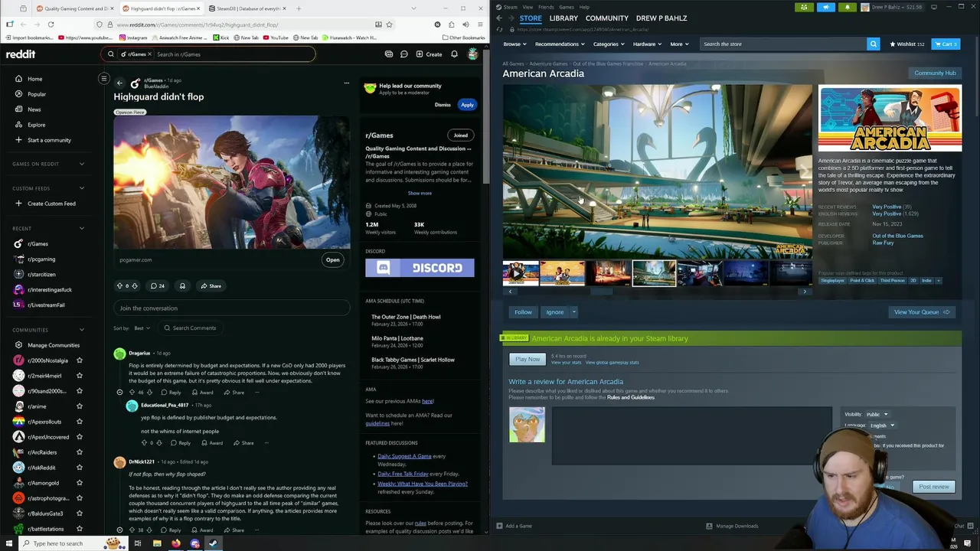Open Steam announcements megaphone icon
The width and height of the screenshot is (980, 551).
[825, 7]
